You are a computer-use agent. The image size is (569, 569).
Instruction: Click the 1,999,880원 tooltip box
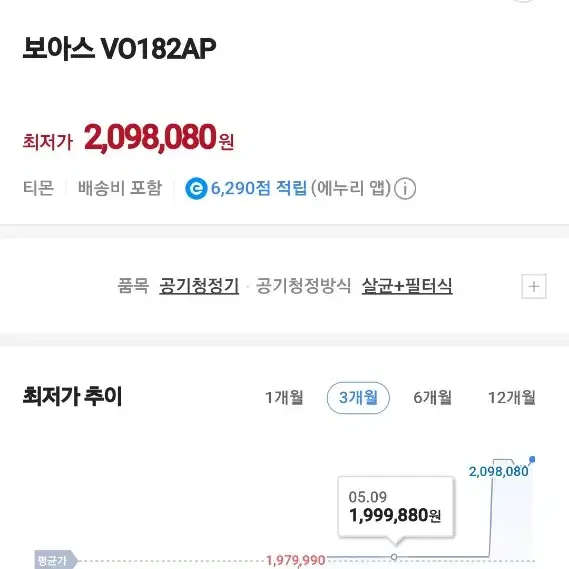pyautogui.click(x=396, y=507)
